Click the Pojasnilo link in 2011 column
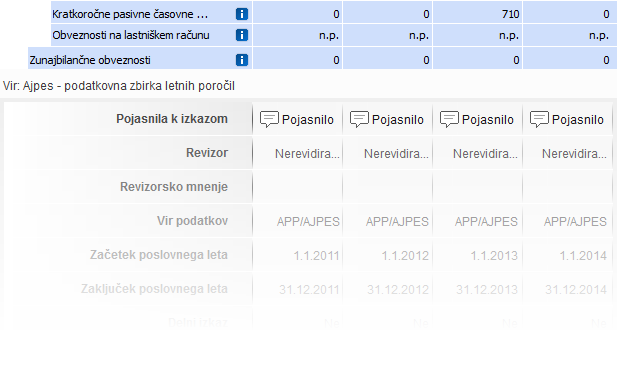This screenshot has height=378, width=617. [x=308, y=120]
